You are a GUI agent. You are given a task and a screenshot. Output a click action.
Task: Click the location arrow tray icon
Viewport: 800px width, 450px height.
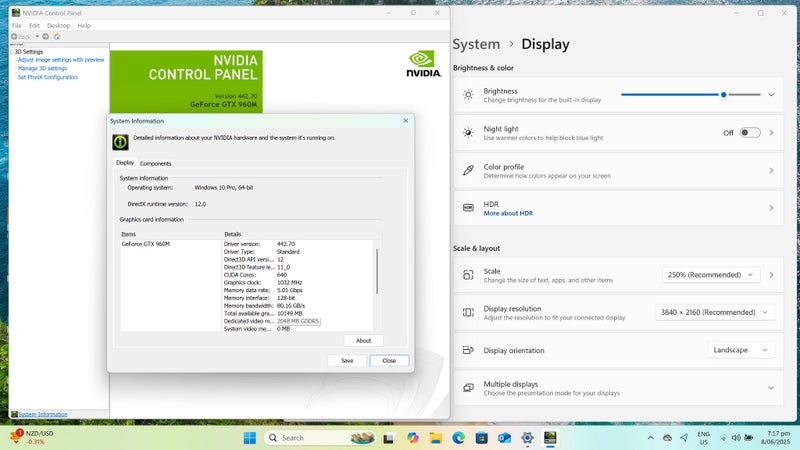(684, 438)
